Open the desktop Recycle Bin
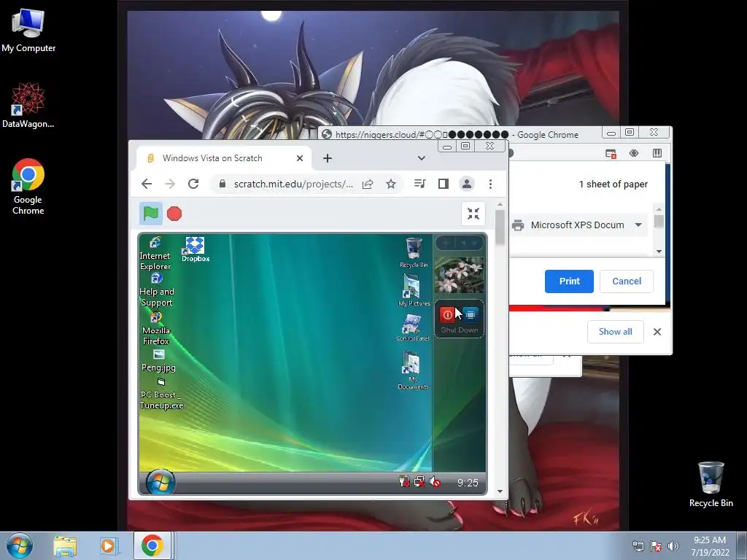The height and width of the screenshot is (560, 747). click(711, 485)
